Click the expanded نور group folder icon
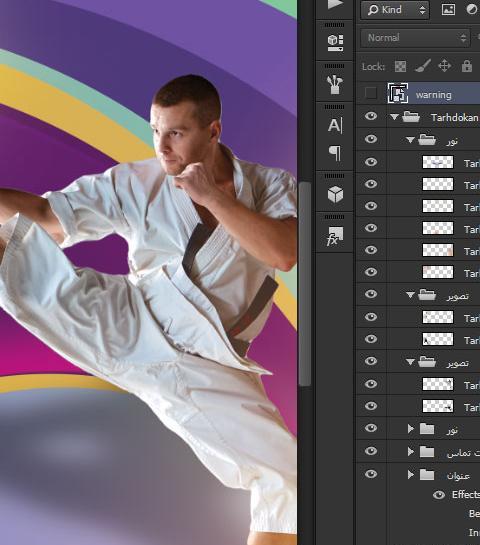This screenshot has width=480, height=545. click(x=427, y=140)
